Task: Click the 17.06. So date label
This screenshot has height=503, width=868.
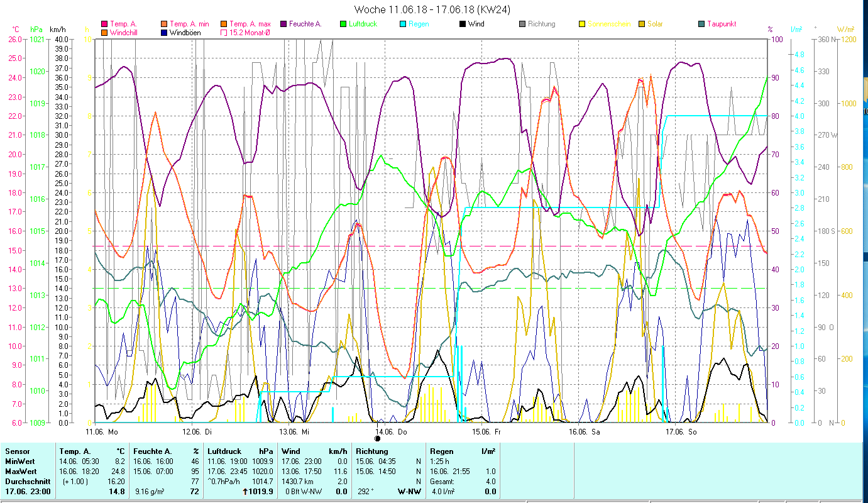Action: tap(681, 432)
